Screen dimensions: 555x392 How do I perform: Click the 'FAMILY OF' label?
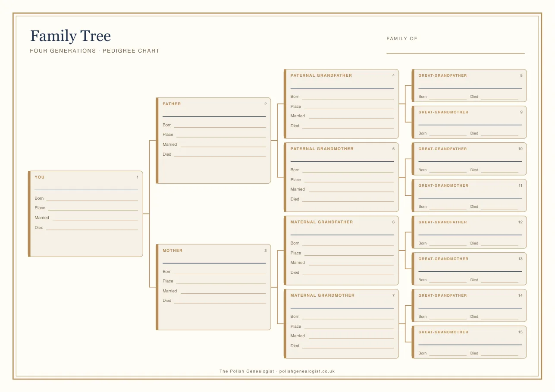click(402, 39)
